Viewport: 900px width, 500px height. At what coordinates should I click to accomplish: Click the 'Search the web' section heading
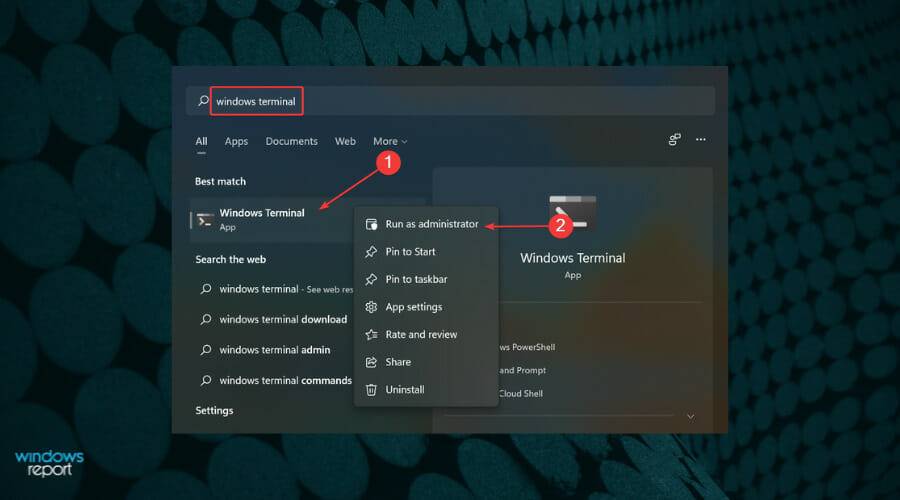[230, 259]
